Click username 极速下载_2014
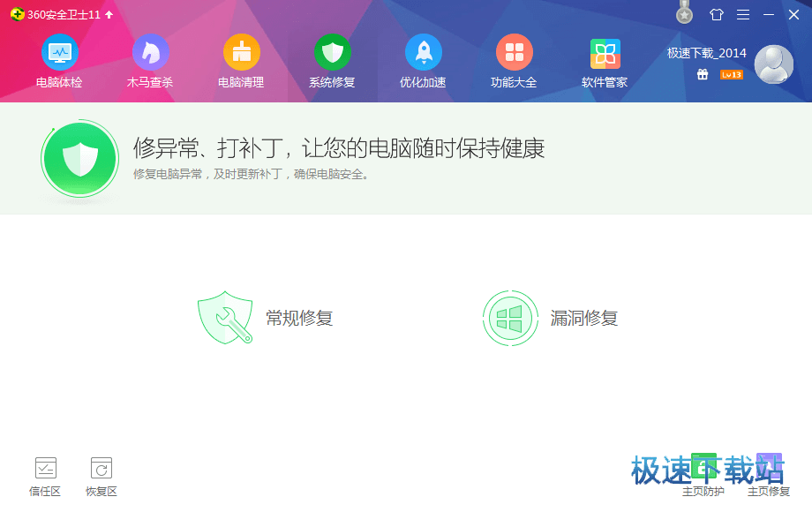This screenshot has height=512, width=812. click(x=706, y=53)
